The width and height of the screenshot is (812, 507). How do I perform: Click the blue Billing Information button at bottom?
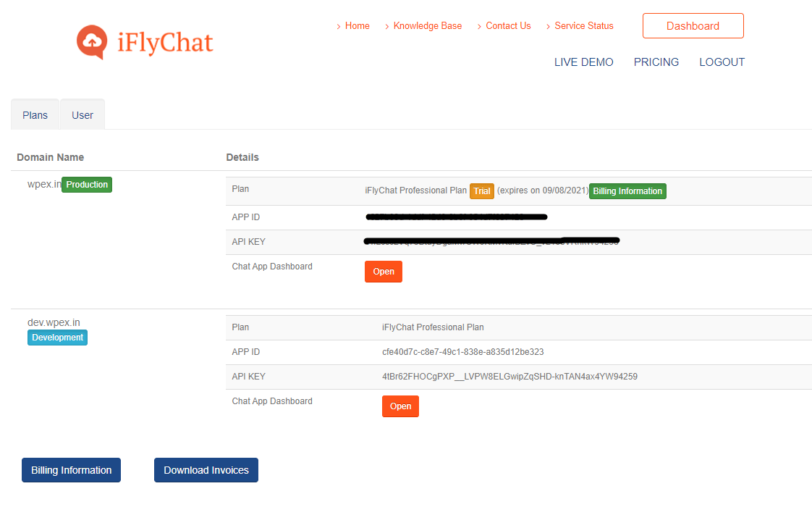coord(71,470)
